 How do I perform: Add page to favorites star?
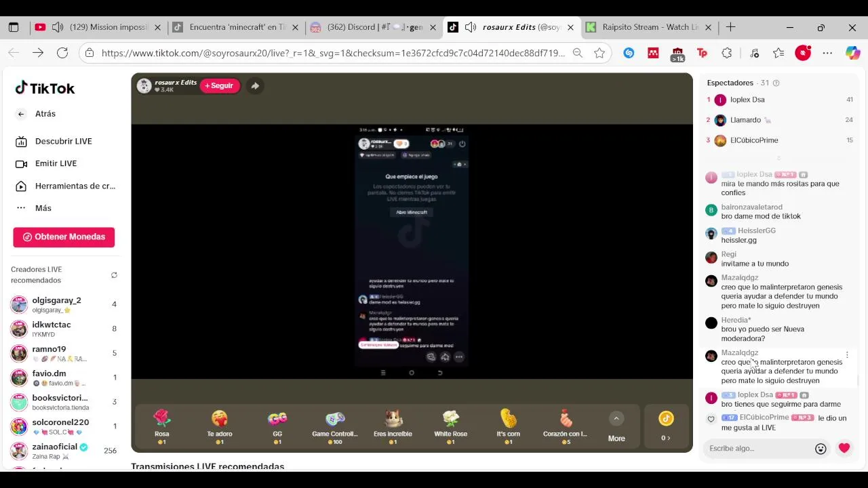pyautogui.click(x=599, y=53)
